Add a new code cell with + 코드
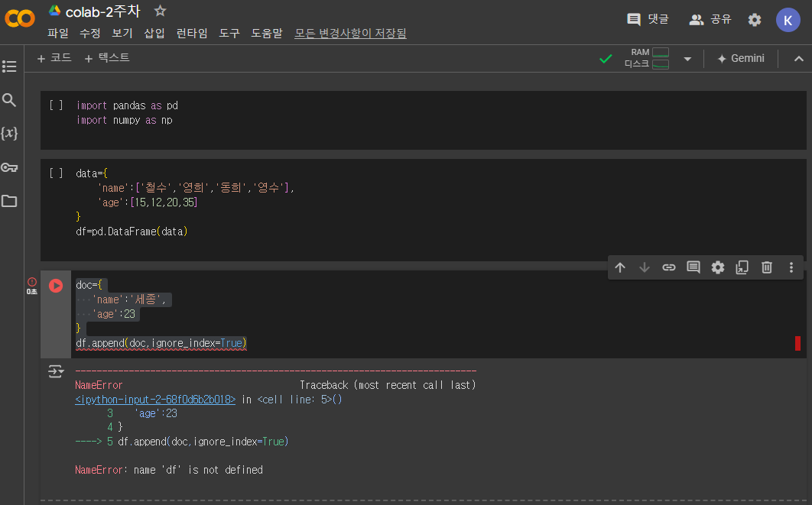Screen dimensions: 812x505 point(54,58)
